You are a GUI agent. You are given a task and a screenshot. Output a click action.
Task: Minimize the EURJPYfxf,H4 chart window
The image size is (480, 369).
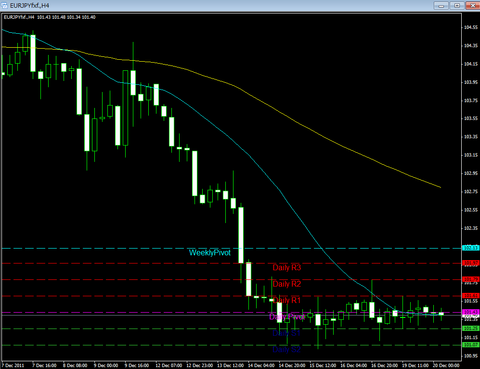441,5
